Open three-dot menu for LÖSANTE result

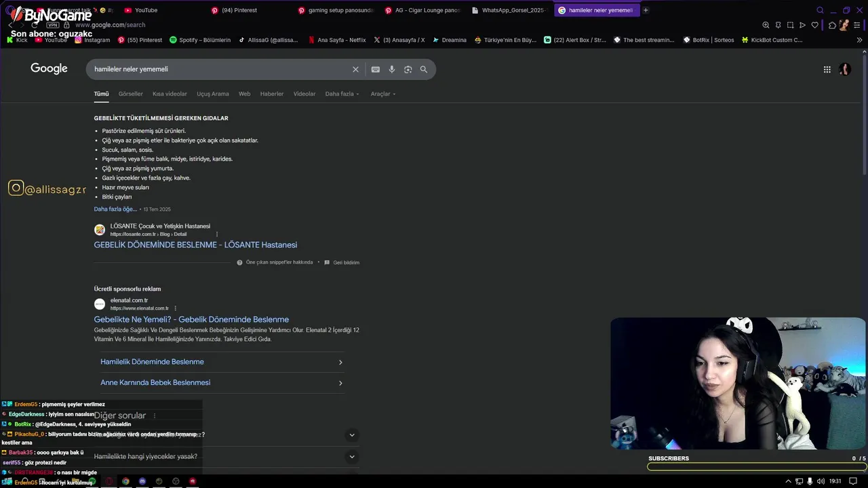coord(217,234)
